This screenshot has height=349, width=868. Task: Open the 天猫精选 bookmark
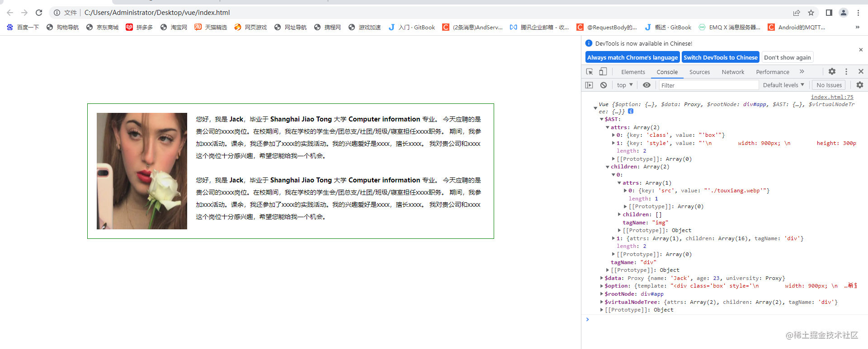point(211,27)
